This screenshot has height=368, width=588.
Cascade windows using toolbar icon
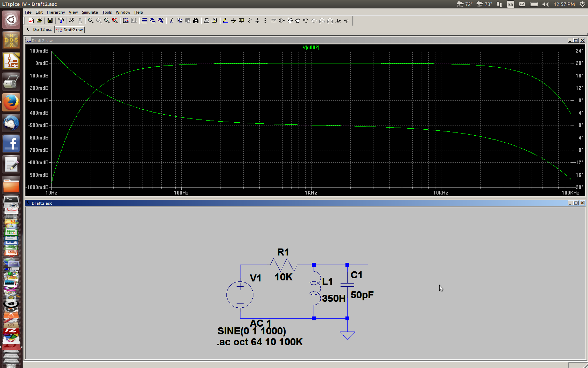[x=153, y=21]
